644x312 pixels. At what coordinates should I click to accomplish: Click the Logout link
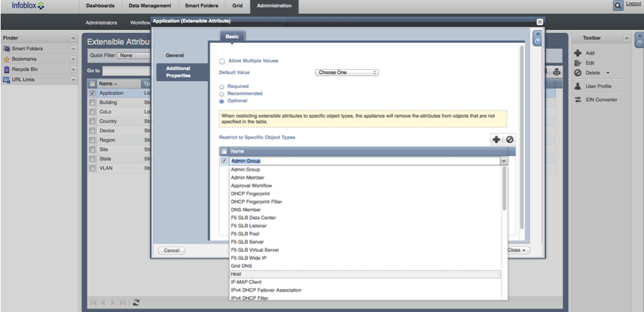pos(633,4)
